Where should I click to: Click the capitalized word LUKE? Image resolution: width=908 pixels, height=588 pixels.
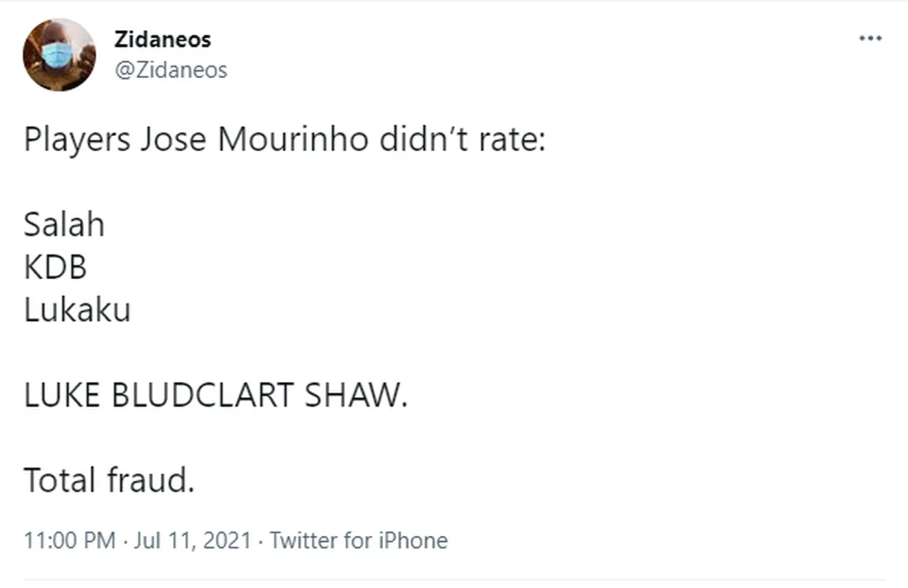[x=63, y=396]
